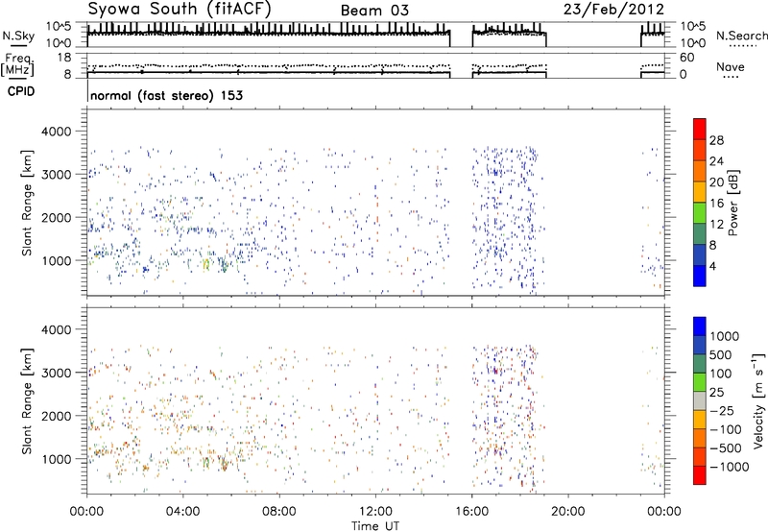Click the '4000' tick on power panel

[56, 132]
